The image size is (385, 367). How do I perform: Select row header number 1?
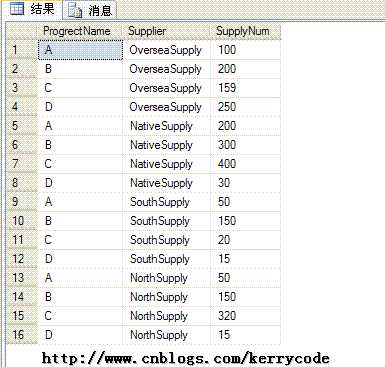tap(22, 50)
